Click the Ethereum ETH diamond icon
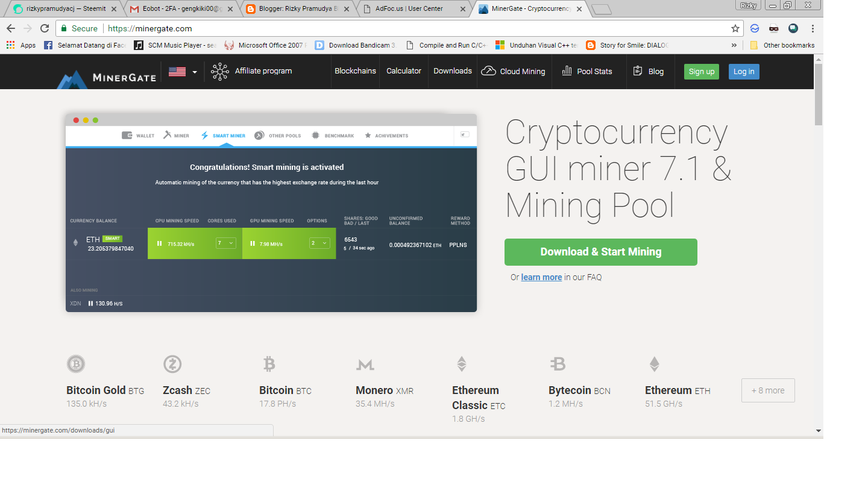The height and width of the screenshot is (488, 868). (654, 364)
